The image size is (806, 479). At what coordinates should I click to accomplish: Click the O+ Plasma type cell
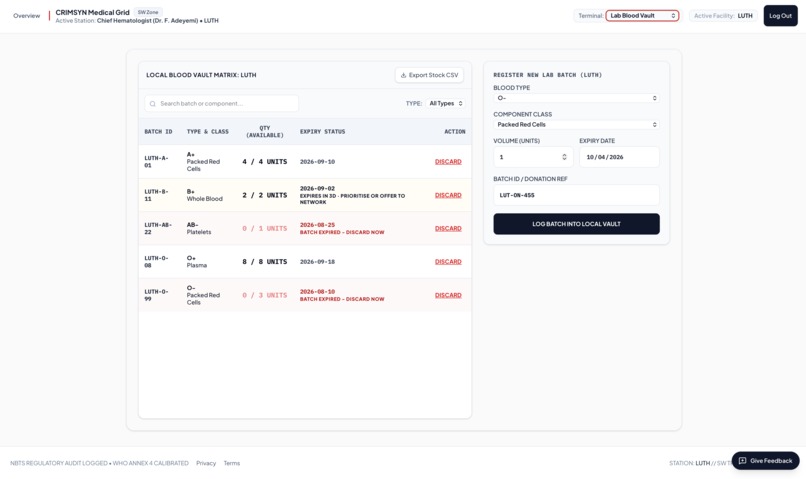[197, 262]
